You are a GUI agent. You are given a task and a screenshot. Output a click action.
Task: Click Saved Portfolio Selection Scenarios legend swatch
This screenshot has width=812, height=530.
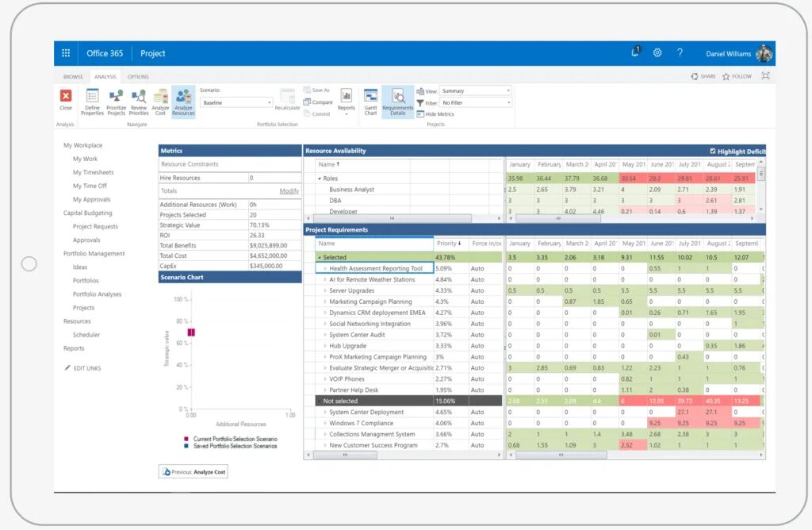186,446
